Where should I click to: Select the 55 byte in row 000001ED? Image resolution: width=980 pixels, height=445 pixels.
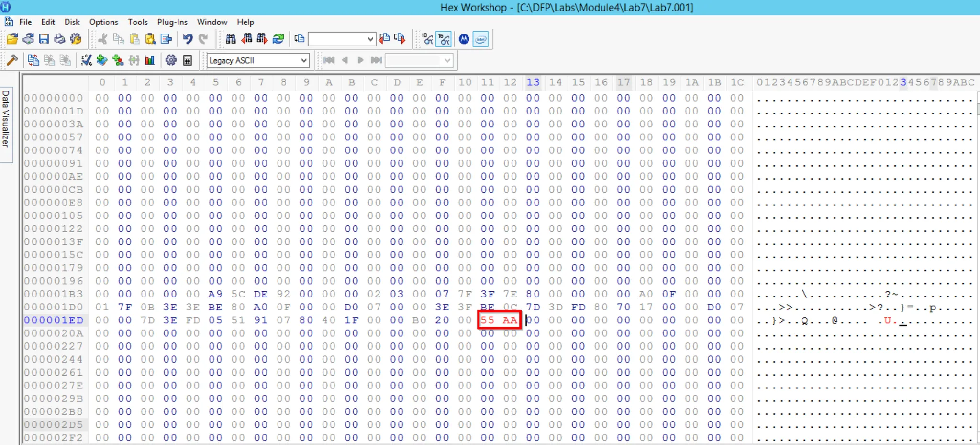(487, 320)
